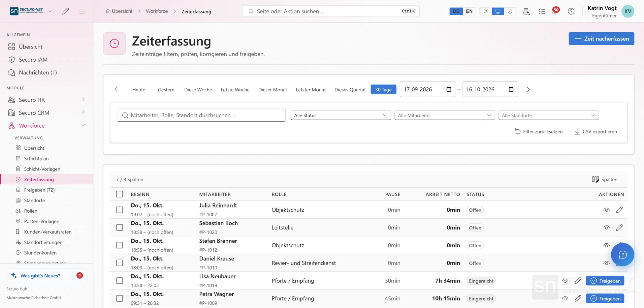View Julia Reinhardt's entry via eye icon
The height and width of the screenshot is (308, 644).
pos(606,210)
